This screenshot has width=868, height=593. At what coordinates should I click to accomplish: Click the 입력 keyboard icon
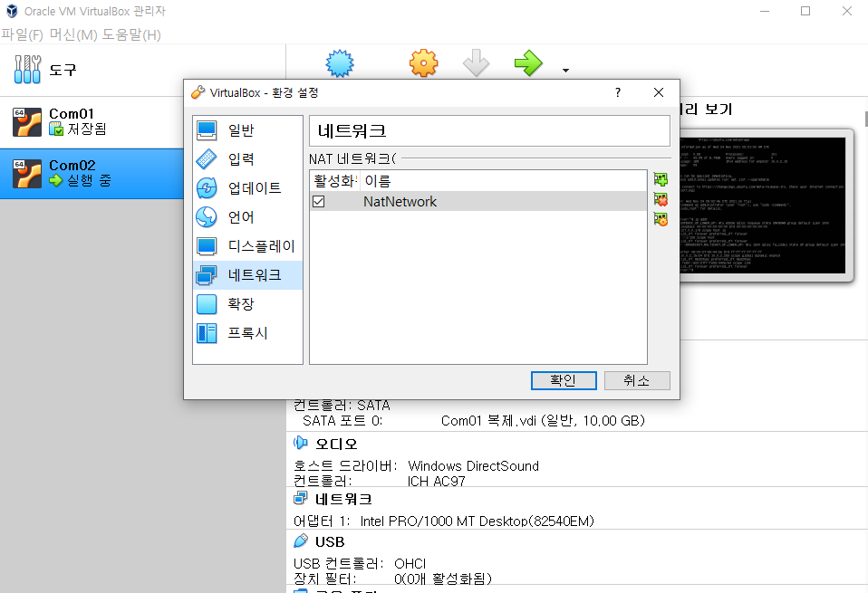(207, 159)
